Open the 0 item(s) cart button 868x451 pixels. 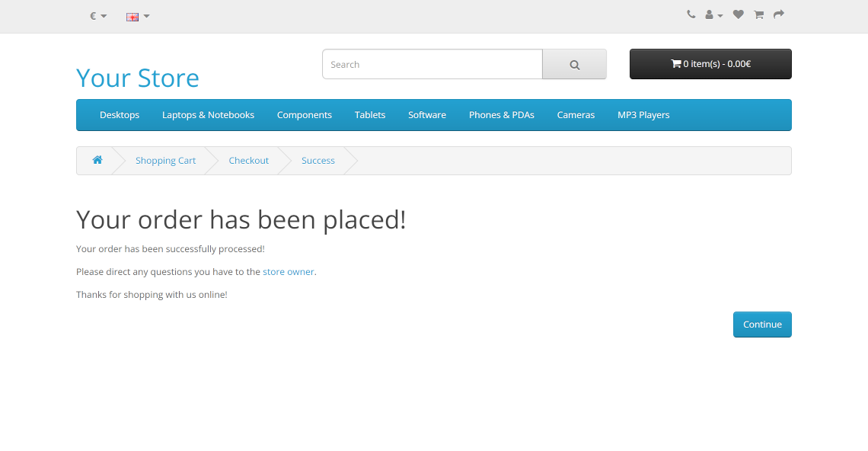(x=710, y=64)
